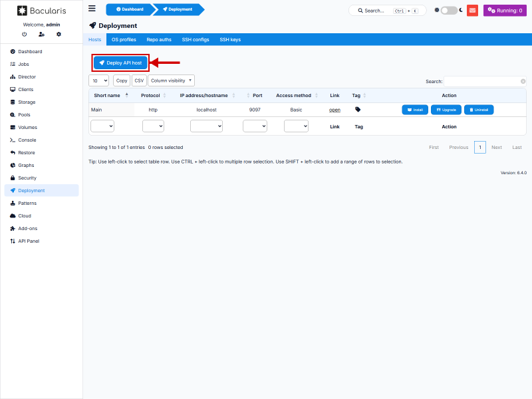Click the Jobs list icon in sidebar

(x=13, y=64)
